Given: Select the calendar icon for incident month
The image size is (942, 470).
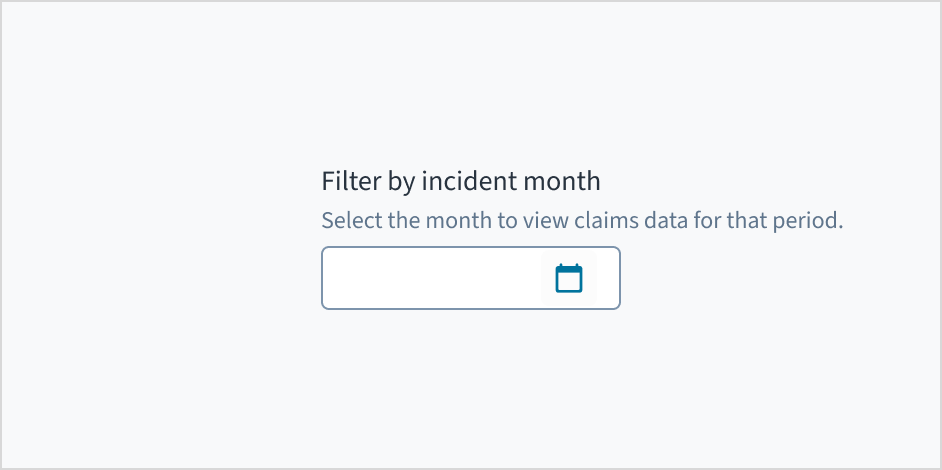Looking at the screenshot, I should click(x=569, y=278).
